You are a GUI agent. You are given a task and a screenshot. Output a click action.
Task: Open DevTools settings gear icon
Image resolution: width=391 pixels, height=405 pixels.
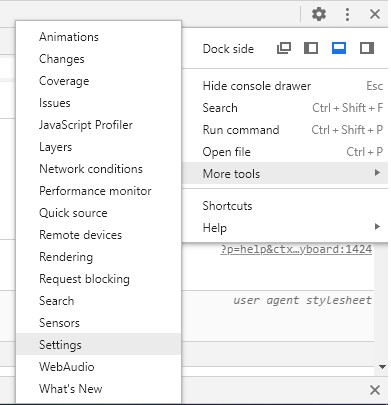pos(319,14)
